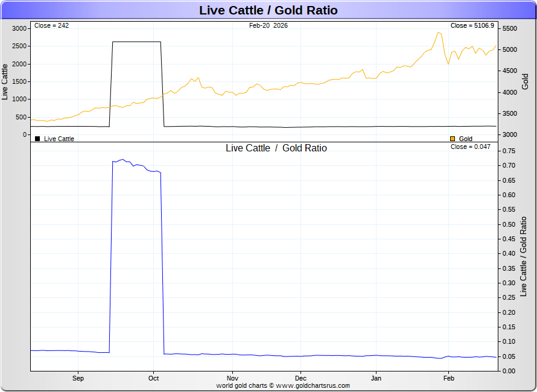Click the 'Feb-20 2026' date label
This screenshot has height=392, width=537.
(x=268, y=26)
